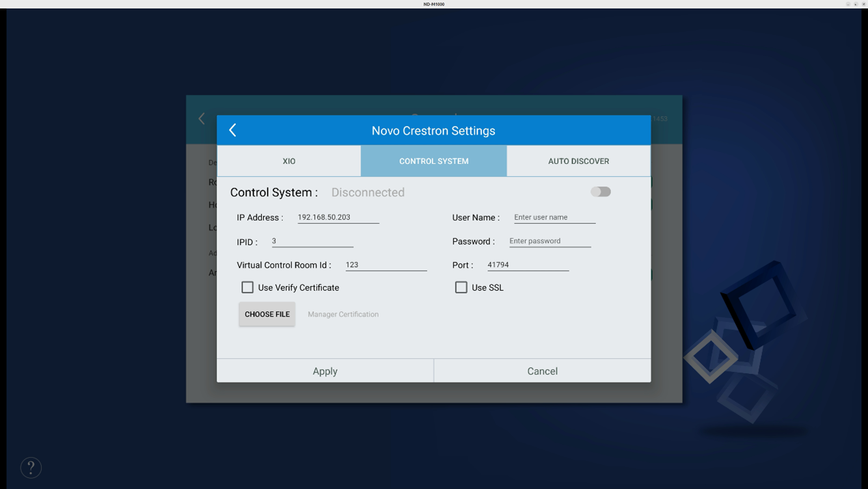The width and height of the screenshot is (868, 489).
Task: Open the AUTO DISCOVER tab
Action: 578,161
